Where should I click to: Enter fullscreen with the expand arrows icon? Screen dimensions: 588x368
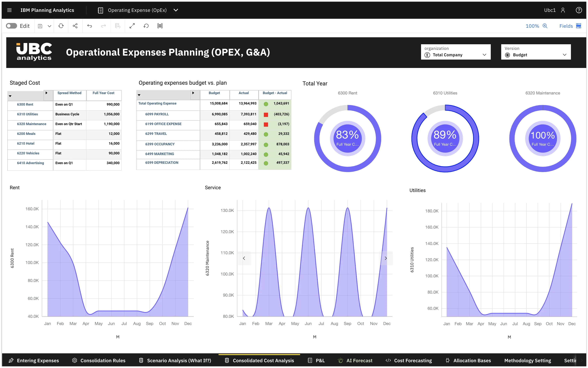click(132, 26)
